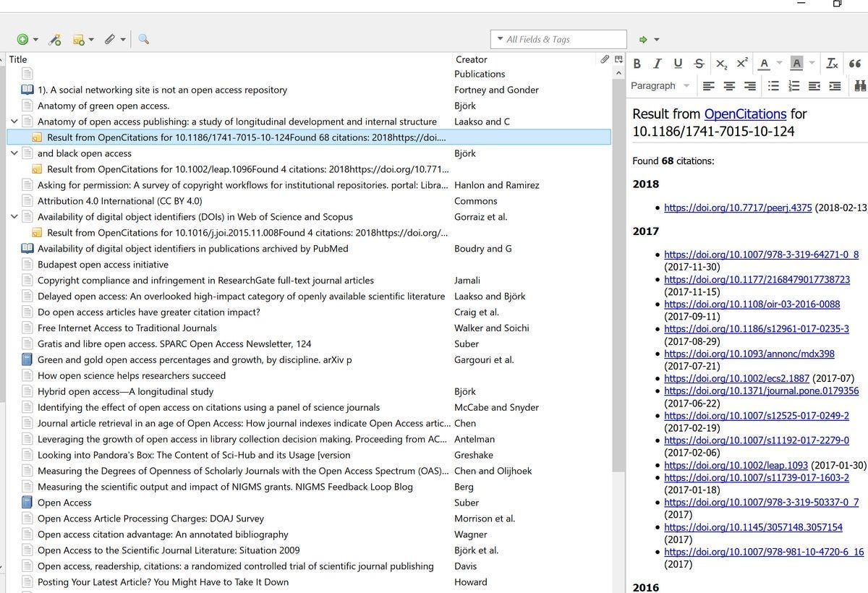Apply the background highlight color A button
The height and width of the screenshot is (593, 868).
[797, 64]
